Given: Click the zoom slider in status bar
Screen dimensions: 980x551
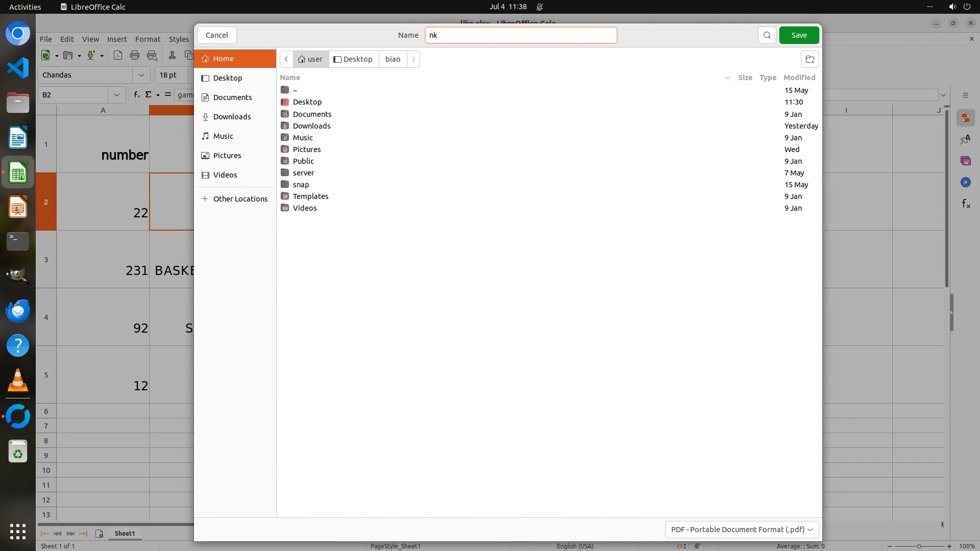Looking at the screenshot, I should tap(919, 546).
